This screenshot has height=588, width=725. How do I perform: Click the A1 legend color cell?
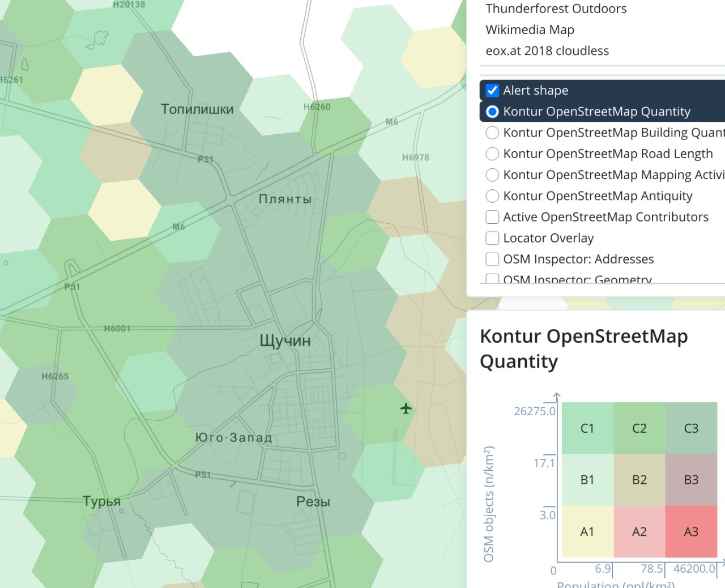587,531
